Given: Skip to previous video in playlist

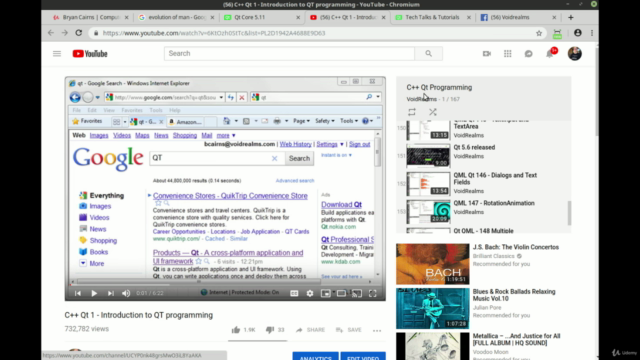Looking at the screenshot, I should 78,293.
